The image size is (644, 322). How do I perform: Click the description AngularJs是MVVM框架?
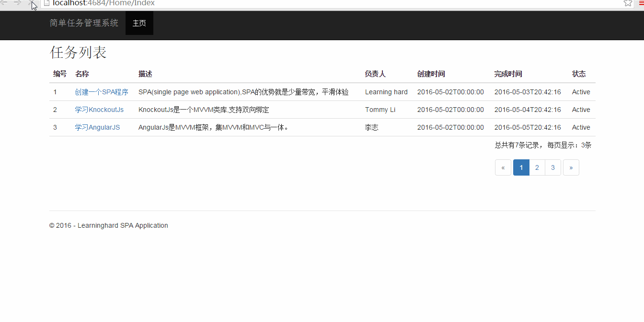(x=214, y=127)
